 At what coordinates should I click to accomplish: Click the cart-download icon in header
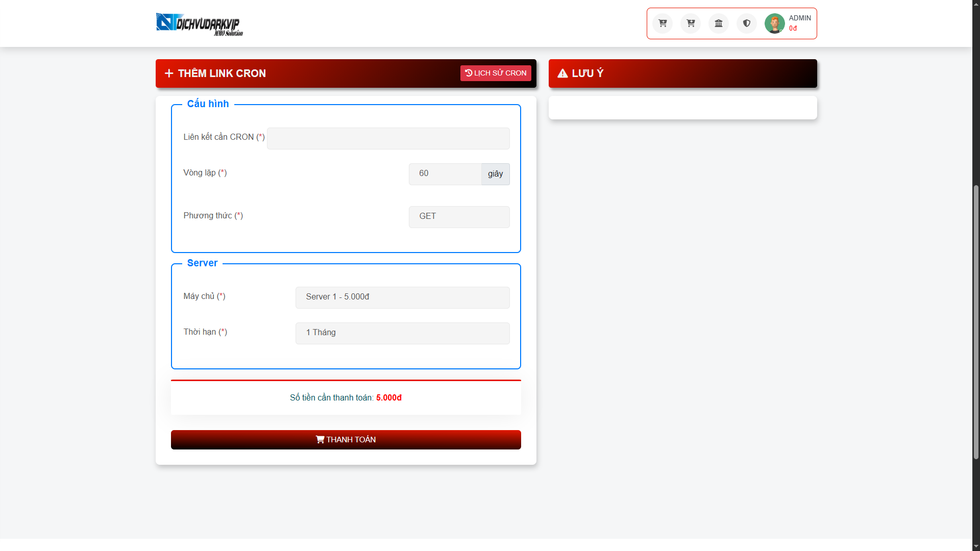click(691, 23)
